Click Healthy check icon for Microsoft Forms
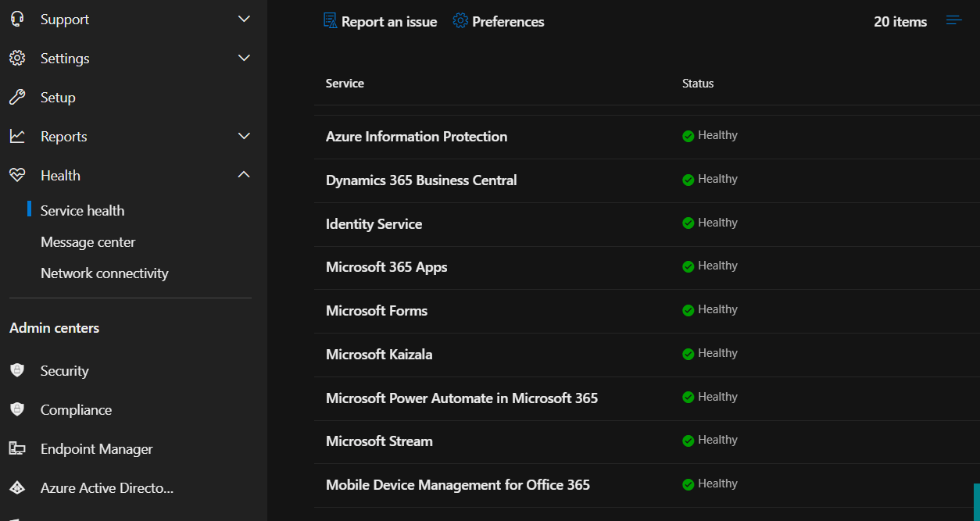This screenshot has height=521, width=980. tap(689, 310)
